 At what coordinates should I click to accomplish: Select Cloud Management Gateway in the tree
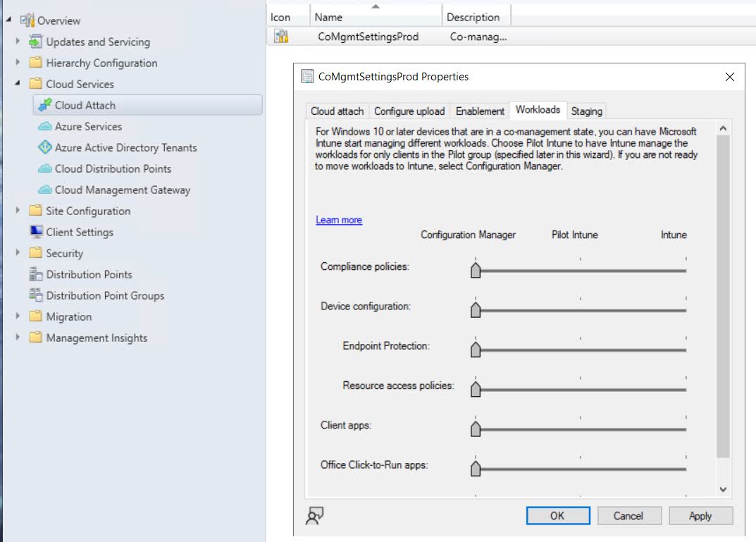pos(123,190)
